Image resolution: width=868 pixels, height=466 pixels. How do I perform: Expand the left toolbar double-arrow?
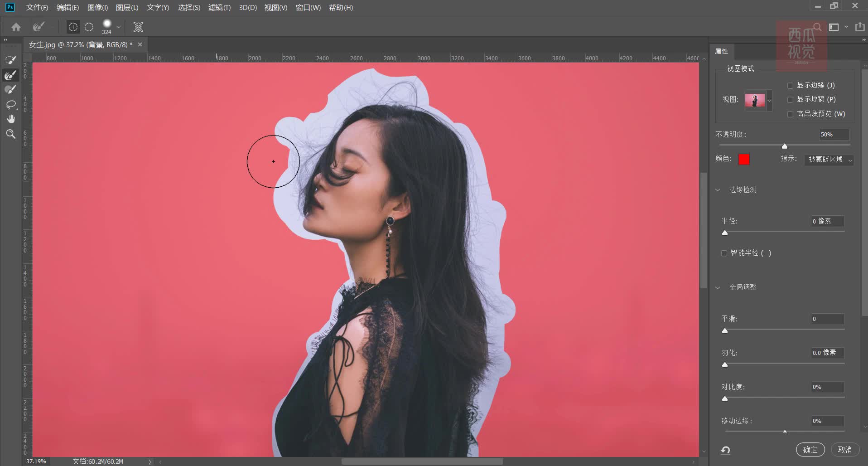tap(5, 40)
